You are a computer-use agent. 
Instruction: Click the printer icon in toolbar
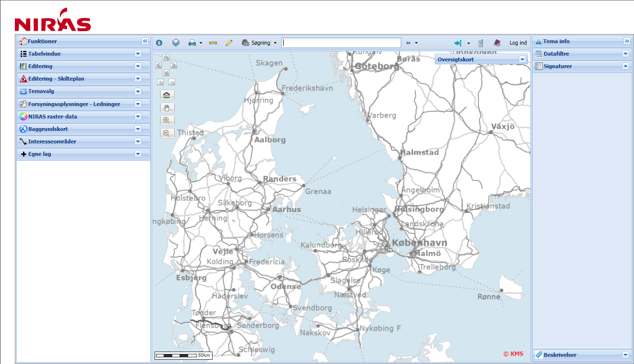click(x=192, y=43)
